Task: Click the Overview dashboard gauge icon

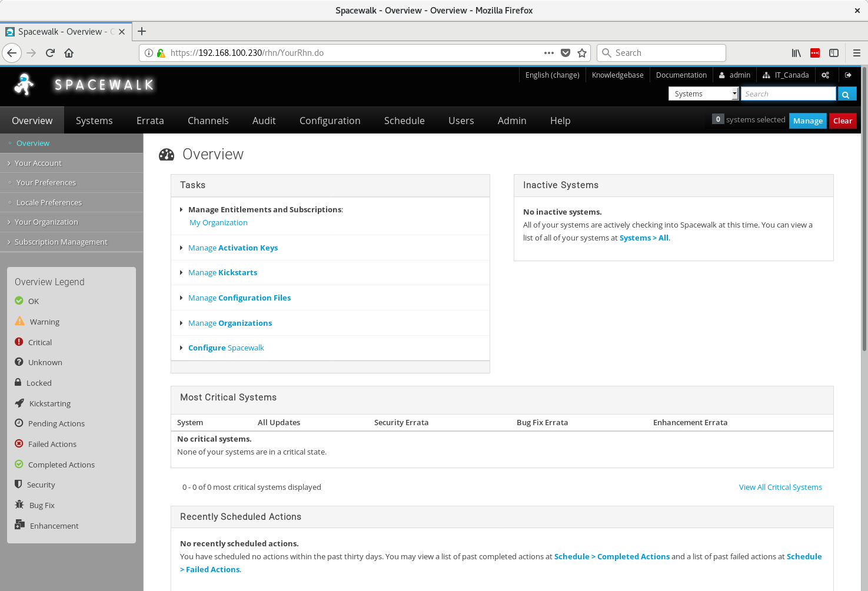Action: (167, 155)
